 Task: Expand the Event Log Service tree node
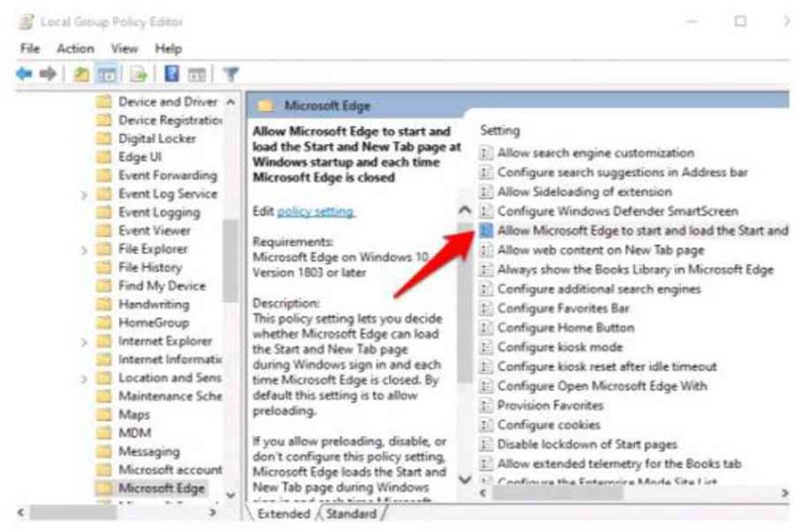tap(84, 195)
